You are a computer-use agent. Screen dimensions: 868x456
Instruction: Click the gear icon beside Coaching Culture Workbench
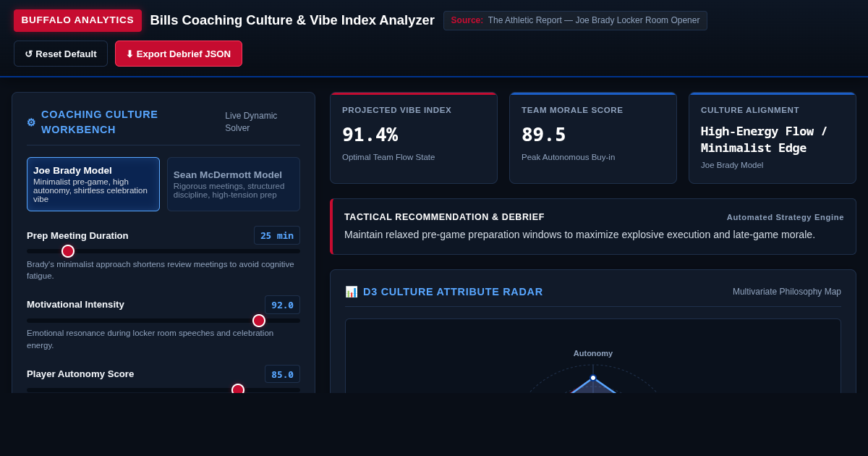[x=31, y=122]
